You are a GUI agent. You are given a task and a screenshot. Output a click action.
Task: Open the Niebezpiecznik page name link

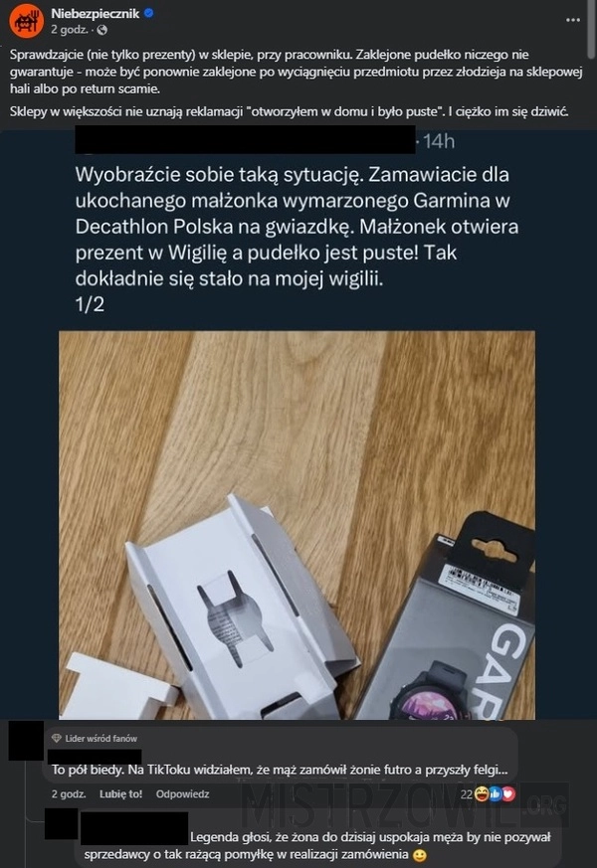pos(95,13)
